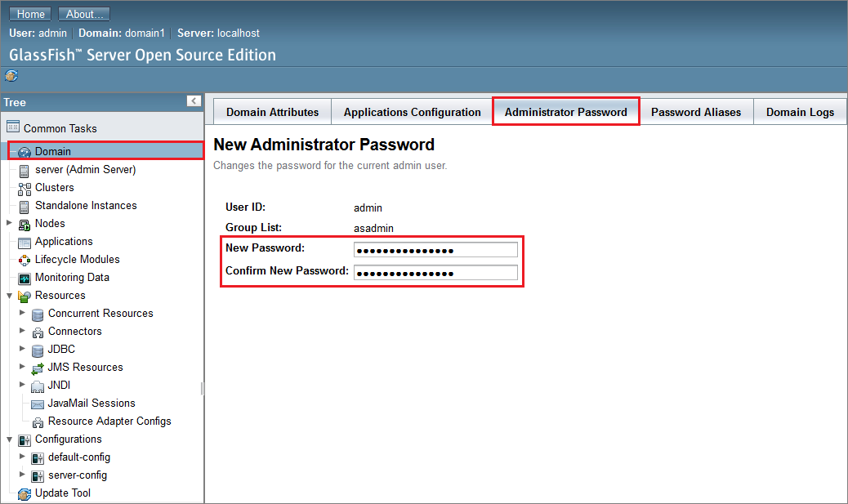
Task: Expand the JNDI node
Action: [22, 384]
